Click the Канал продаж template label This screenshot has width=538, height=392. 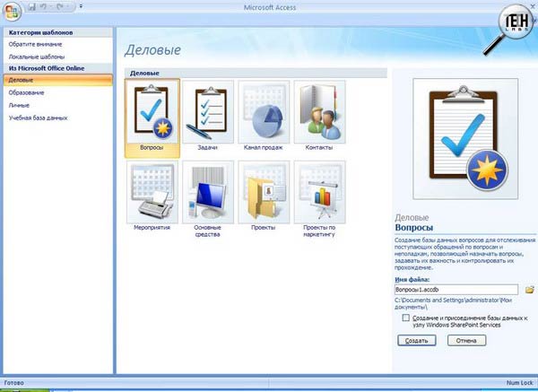point(263,148)
